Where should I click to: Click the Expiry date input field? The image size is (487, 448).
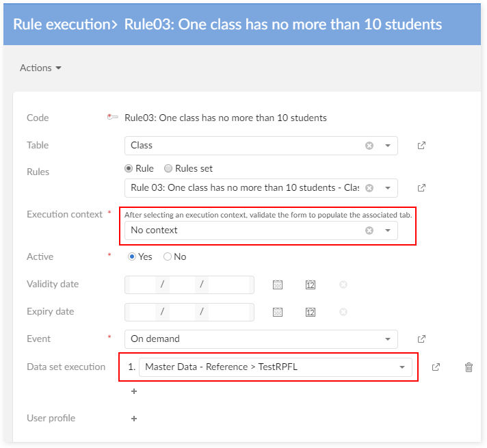[189, 312]
